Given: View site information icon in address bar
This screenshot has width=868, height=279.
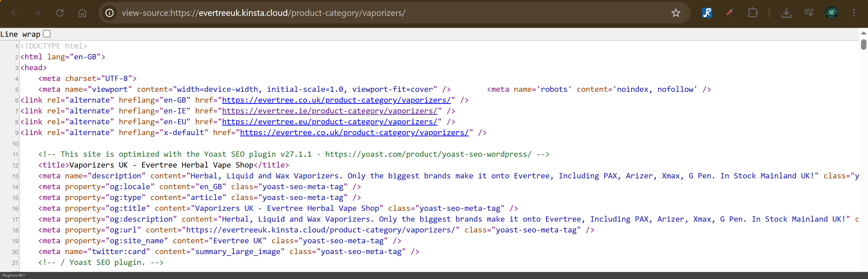Looking at the screenshot, I should 110,13.
